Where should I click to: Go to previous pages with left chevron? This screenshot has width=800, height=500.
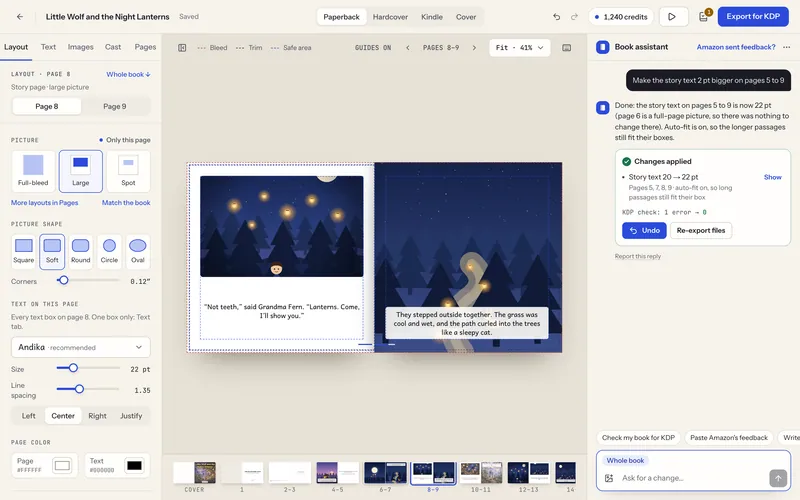click(408, 47)
